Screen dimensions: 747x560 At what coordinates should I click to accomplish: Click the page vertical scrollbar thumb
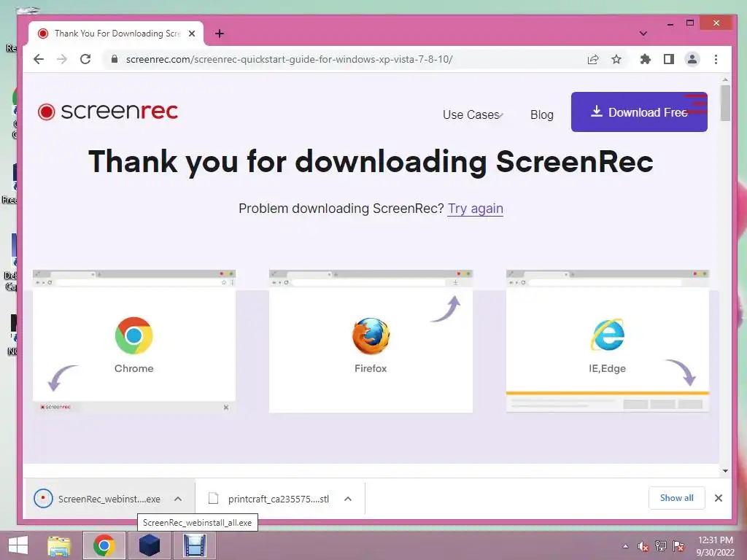click(725, 104)
